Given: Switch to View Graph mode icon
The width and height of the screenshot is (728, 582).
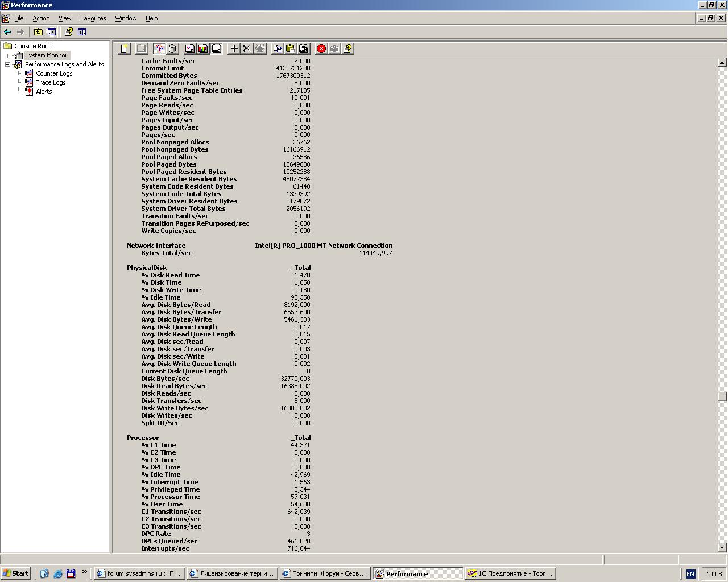Looking at the screenshot, I should pyautogui.click(x=190, y=49).
